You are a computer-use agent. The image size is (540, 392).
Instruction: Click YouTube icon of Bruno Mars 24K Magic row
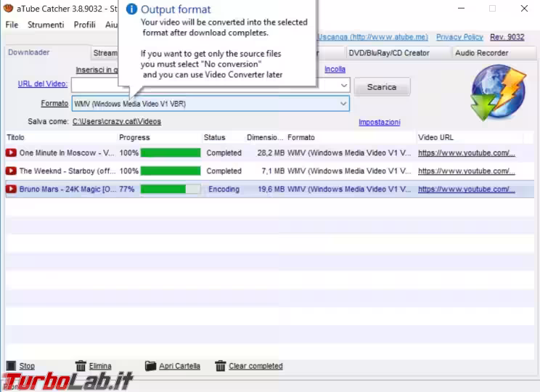click(x=11, y=189)
